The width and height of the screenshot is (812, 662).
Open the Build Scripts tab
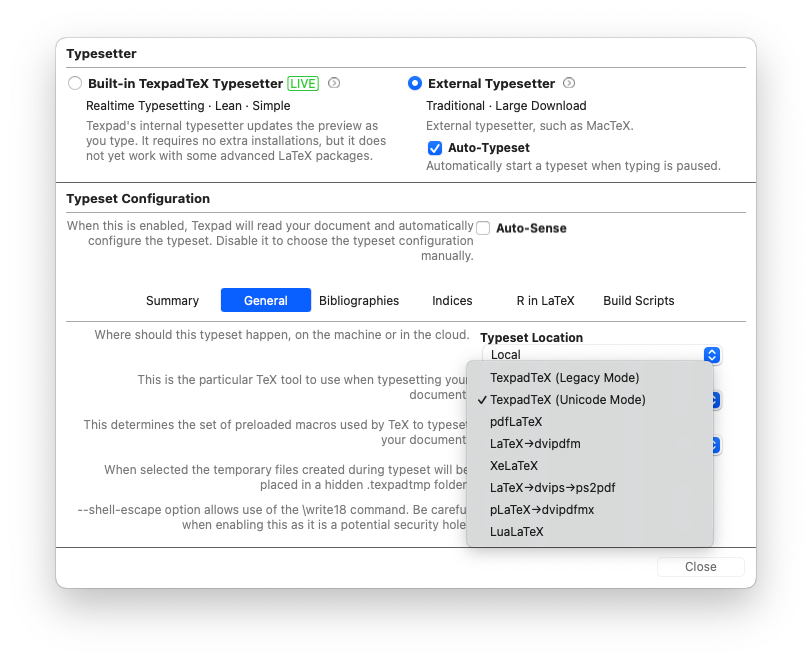coord(639,300)
